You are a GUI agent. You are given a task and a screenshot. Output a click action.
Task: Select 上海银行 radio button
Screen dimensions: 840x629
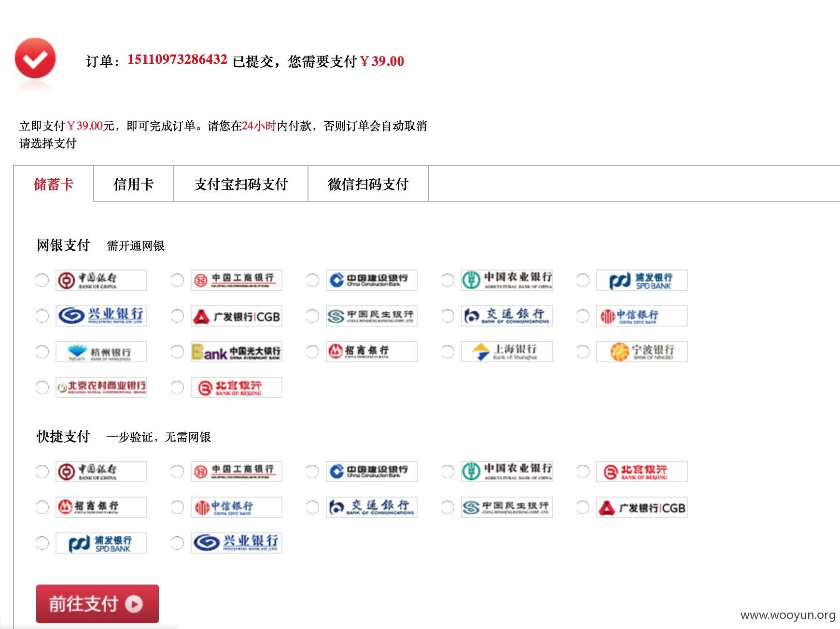(448, 352)
